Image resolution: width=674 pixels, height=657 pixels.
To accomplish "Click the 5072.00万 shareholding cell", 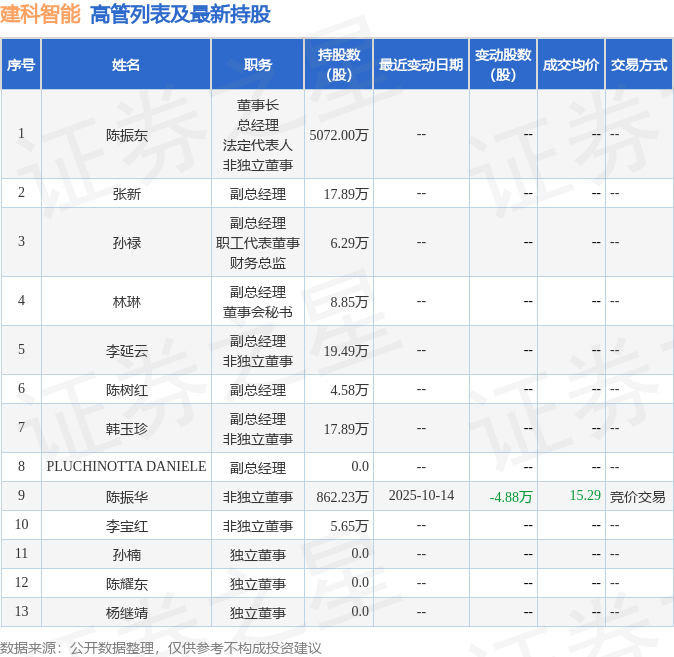I will tap(339, 135).
